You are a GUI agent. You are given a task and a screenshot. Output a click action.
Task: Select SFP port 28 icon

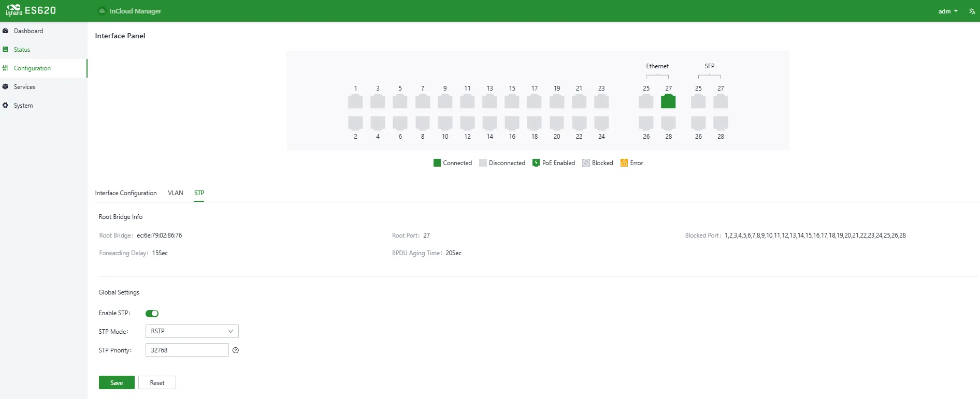click(720, 123)
